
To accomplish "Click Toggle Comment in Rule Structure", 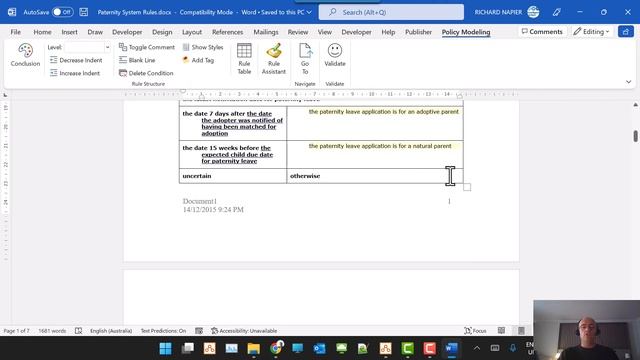I will click(147, 47).
